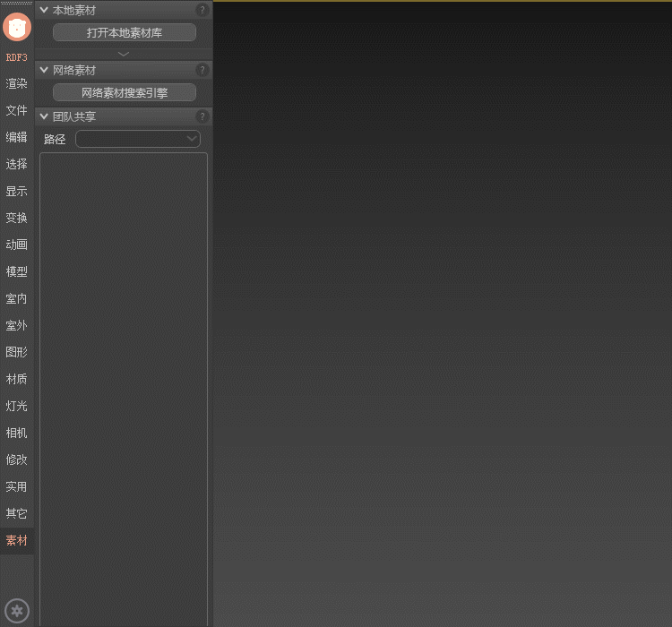
Task: Switch to the 文件 tab
Action: click(17, 110)
